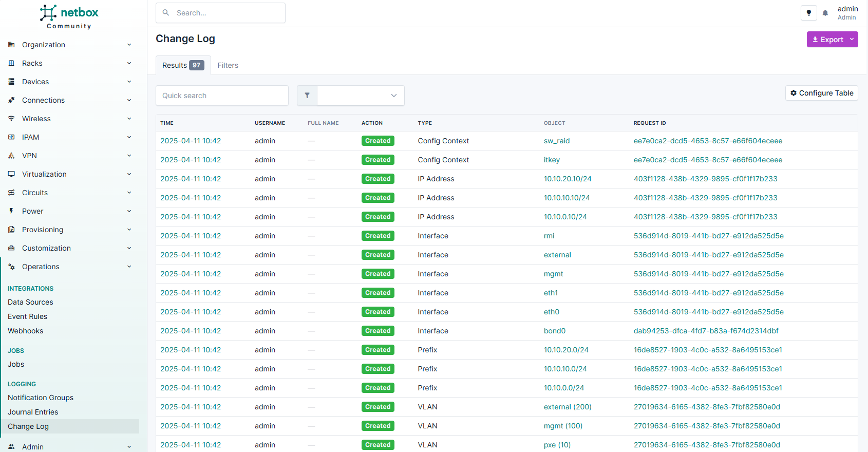Click the notifications bell icon
The height and width of the screenshot is (452, 868).
click(825, 13)
